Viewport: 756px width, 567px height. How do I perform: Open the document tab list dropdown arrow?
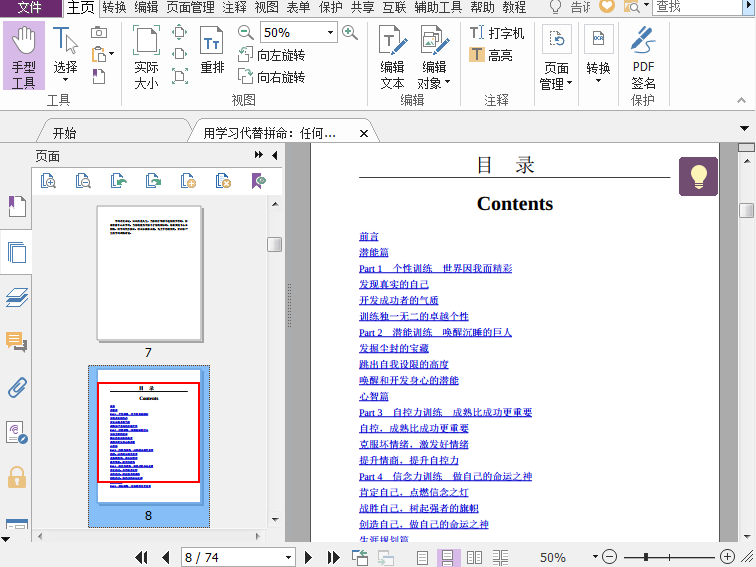(x=744, y=128)
